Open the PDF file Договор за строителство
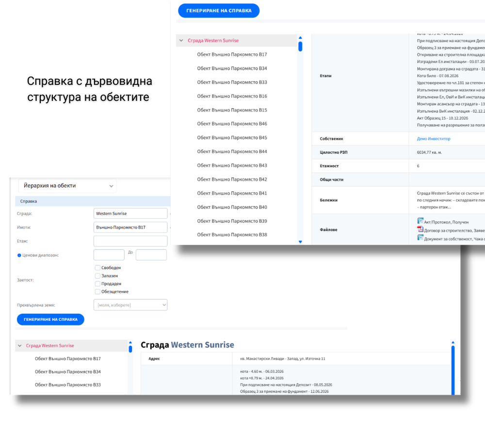The height and width of the screenshot is (448, 485). tap(420, 230)
